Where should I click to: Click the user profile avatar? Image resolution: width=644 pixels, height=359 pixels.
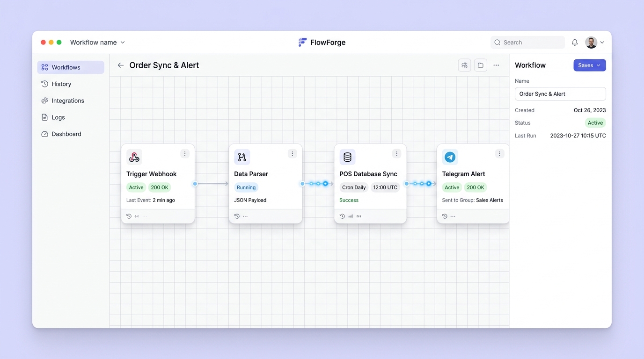(x=591, y=43)
